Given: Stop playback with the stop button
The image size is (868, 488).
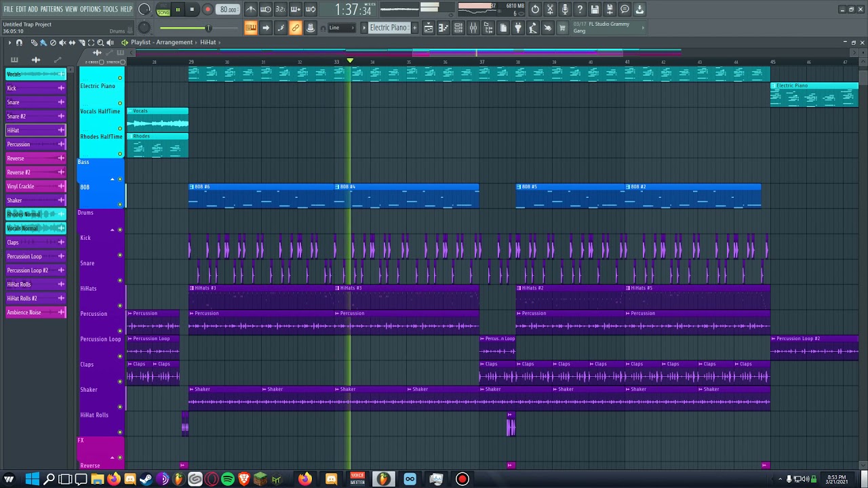Looking at the screenshot, I should (192, 9).
